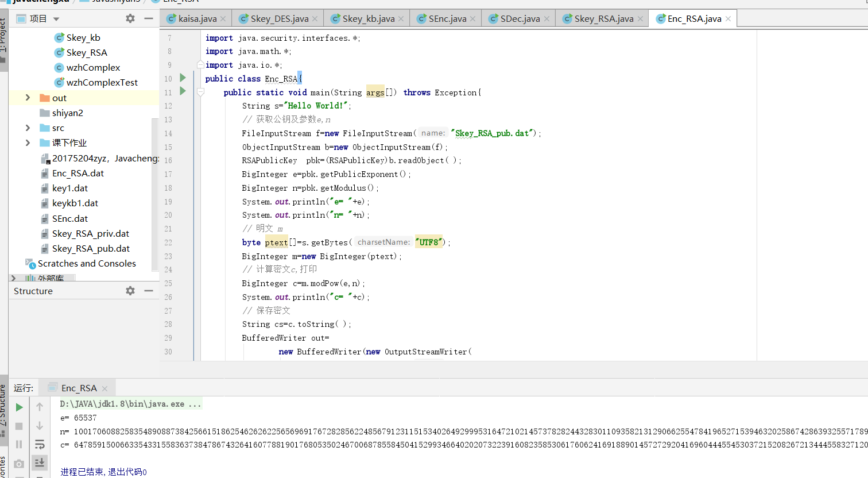
Task: Click the 项目 panel title label
Action: click(38, 18)
